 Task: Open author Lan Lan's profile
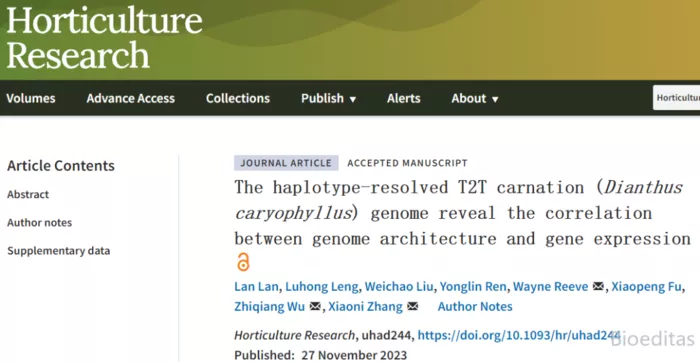pos(256,286)
